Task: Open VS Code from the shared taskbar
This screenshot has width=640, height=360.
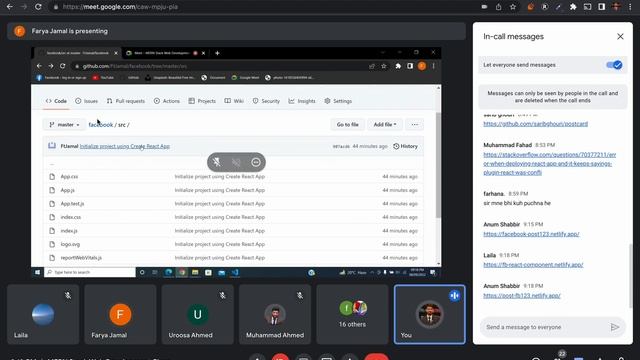Action: point(235,272)
